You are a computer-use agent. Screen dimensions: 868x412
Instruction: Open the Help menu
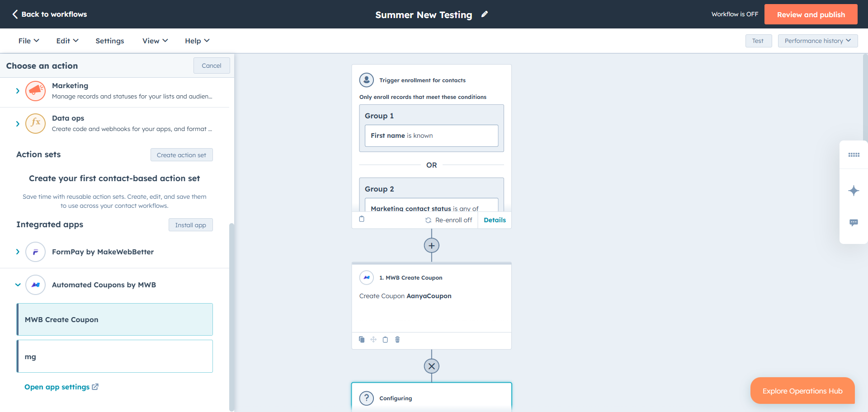(x=196, y=41)
